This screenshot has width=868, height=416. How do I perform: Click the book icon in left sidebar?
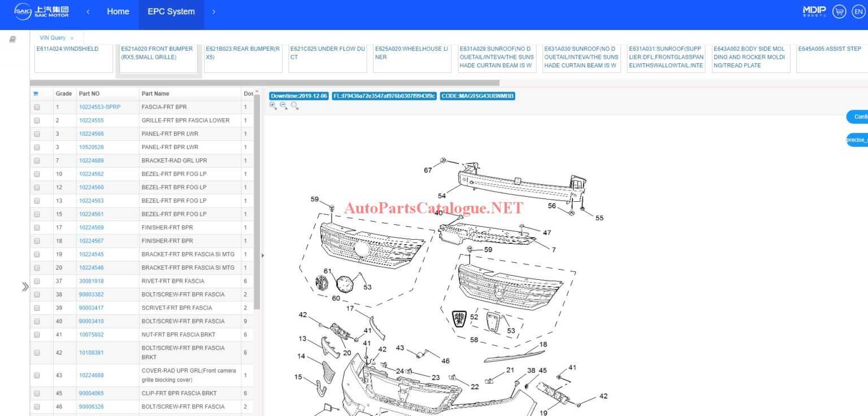(12, 39)
